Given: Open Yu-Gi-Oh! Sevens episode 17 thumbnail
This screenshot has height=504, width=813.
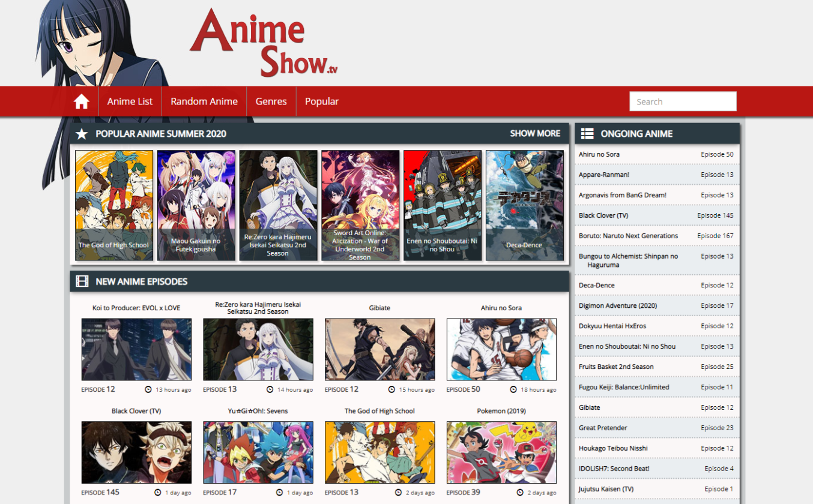Looking at the screenshot, I should pos(258,452).
